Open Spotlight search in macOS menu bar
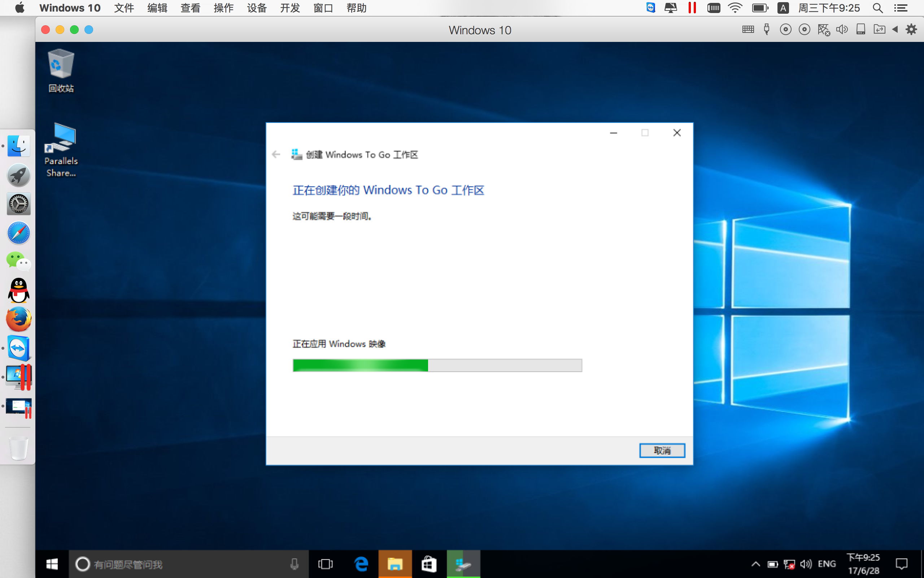The width and height of the screenshot is (924, 578). pyautogui.click(x=878, y=8)
